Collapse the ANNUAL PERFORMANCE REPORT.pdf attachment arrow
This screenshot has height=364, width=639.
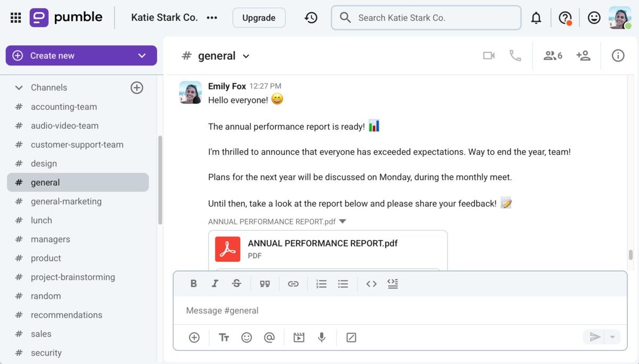tap(342, 221)
